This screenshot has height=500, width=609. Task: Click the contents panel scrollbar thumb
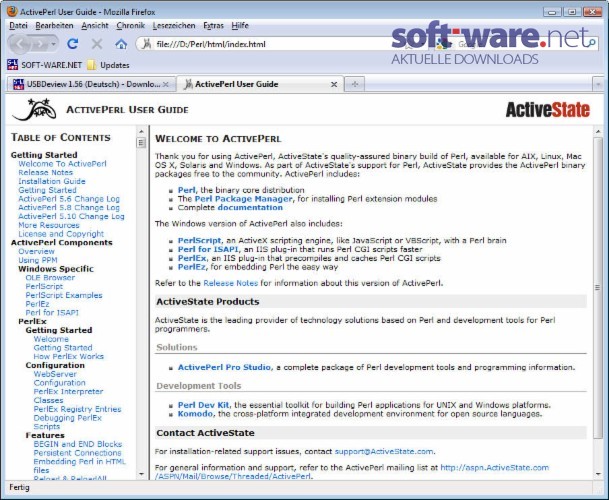click(141, 143)
